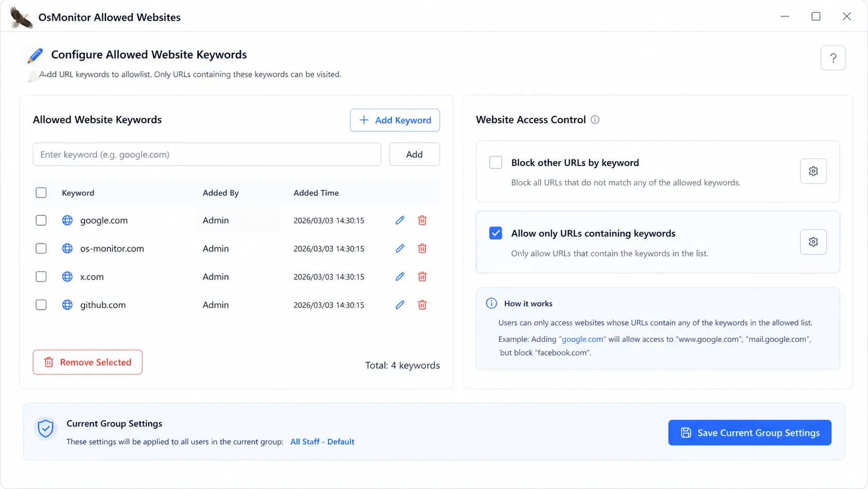Select the os-monitor.com keyword text
Image resolution: width=868 pixels, height=489 pixels.
click(x=112, y=248)
